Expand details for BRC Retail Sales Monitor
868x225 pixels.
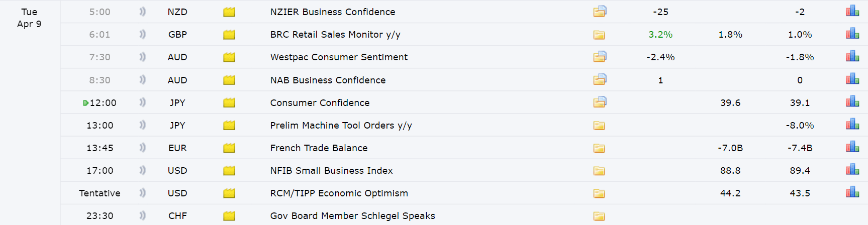[599, 35]
